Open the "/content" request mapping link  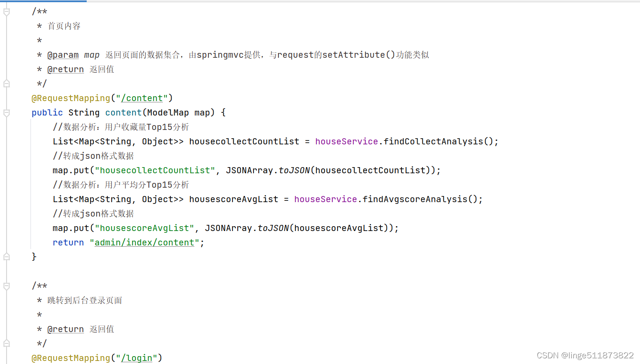[142, 98]
